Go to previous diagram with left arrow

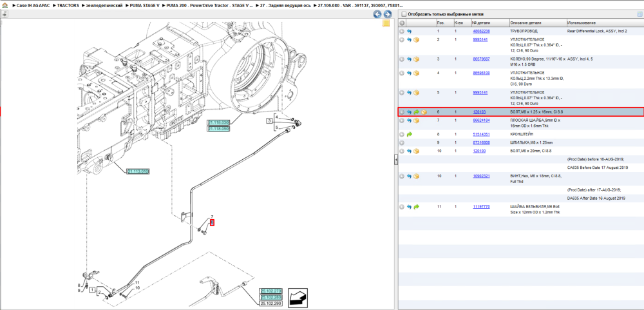[x=377, y=14]
